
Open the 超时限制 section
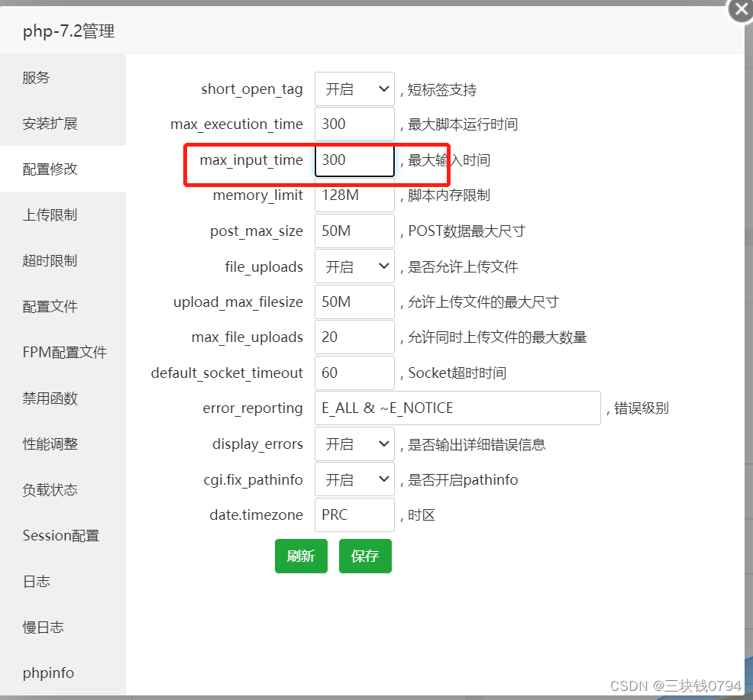[x=47, y=260]
